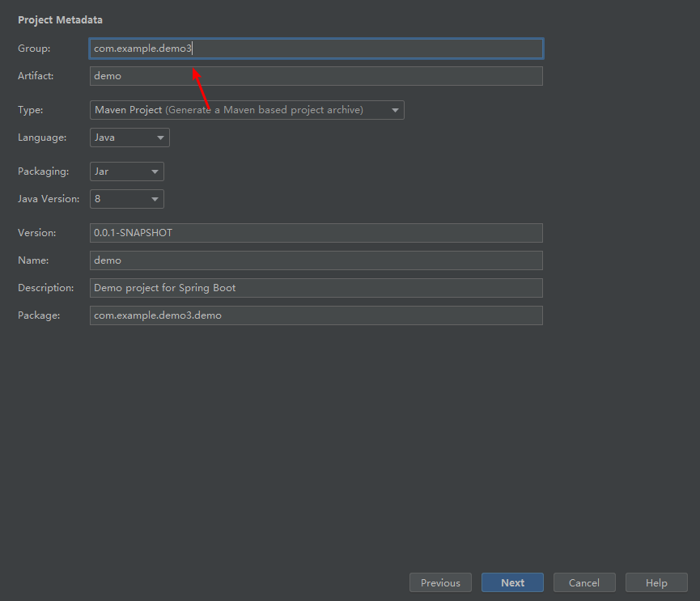700x601 pixels.
Task: Expand the Java Version dropdown
Action: tap(126, 199)
